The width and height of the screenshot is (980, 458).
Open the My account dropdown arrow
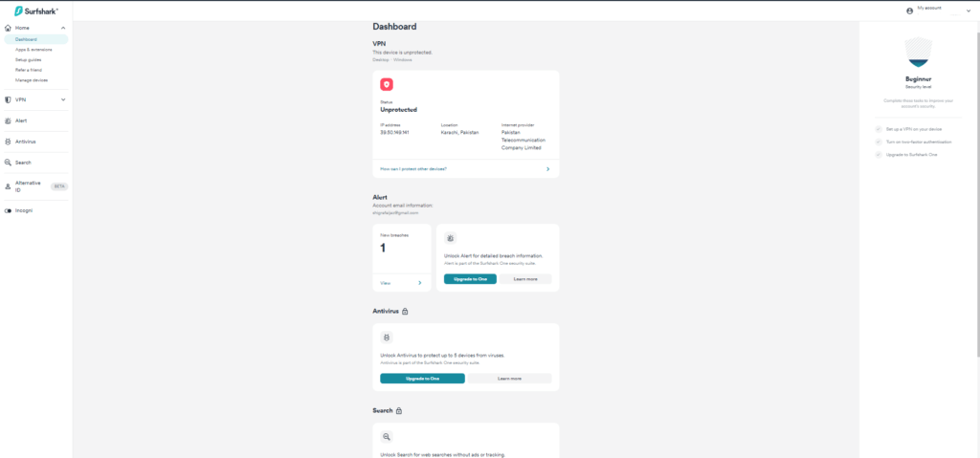pyautogui.click(x=969, y=11)
